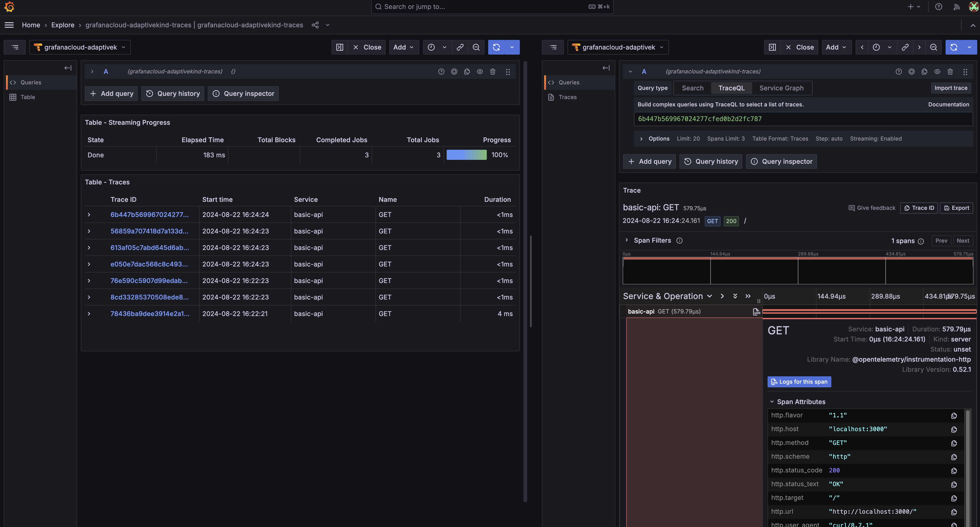The width and height of the screenshot is (980, 527).
Task: Open trace 56859a707418d7a133d link
Action: [149, 232]
